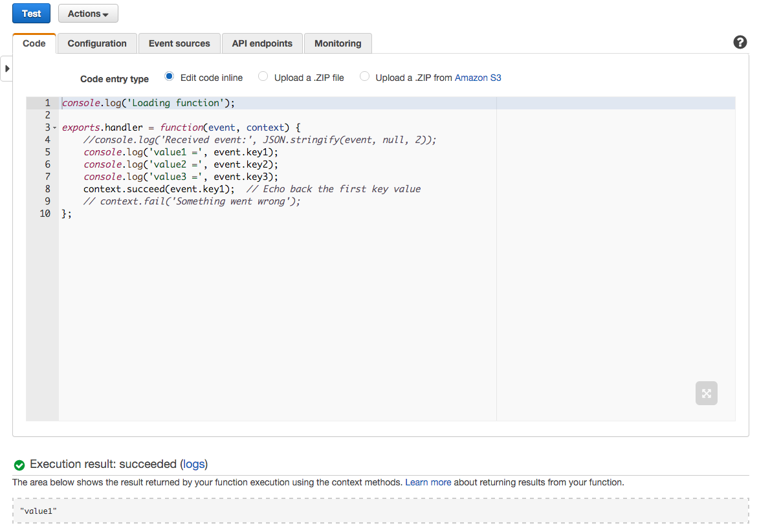The width and height of the screenshot is (759, 532).
Task: Click the console.log 'value2 =' line
Action: (x=181, y=164)
